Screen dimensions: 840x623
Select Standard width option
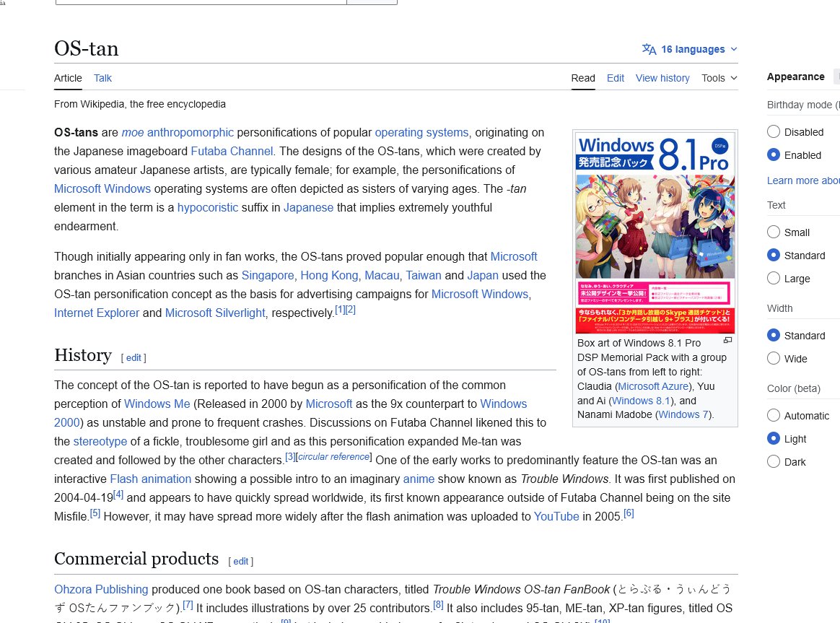[x=773, y=336]
